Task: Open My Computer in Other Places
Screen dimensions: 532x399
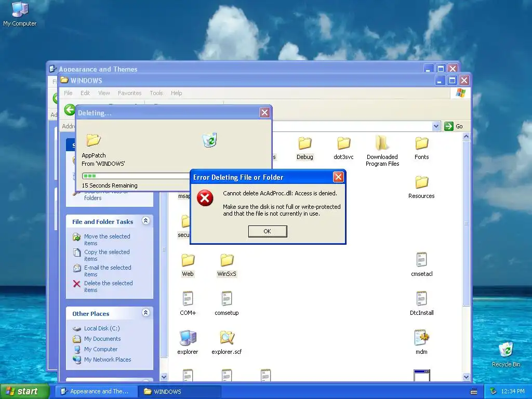Action: (100, 349)
